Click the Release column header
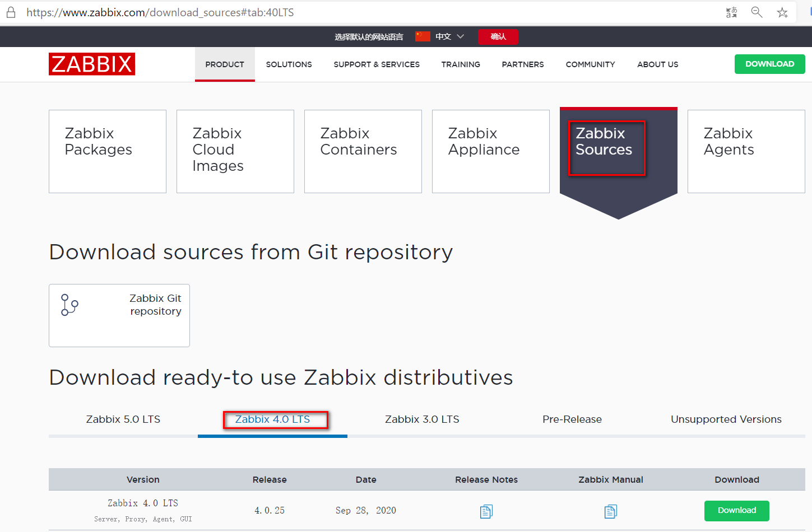Screen dimensions: 812x532 point(270,480)
